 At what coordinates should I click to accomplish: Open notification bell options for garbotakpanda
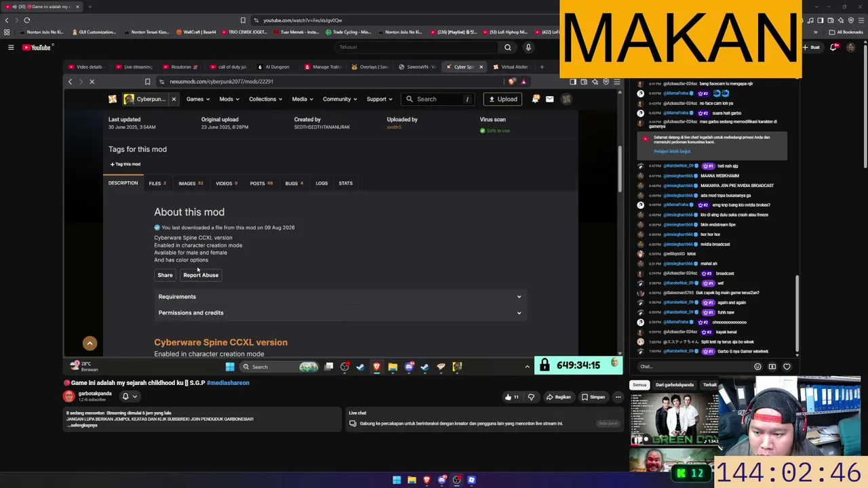pyautogui.click(x=129, y=396)
